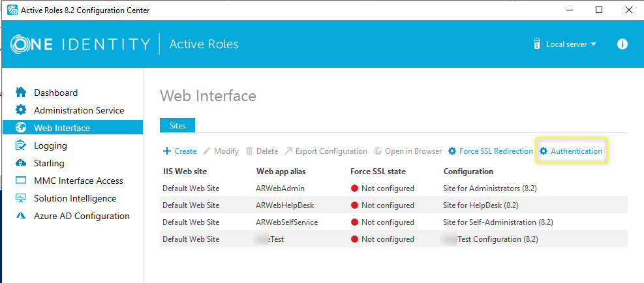Select the ARWebHelpDesk alias cell
The width and height of the screenshot is (644, 283).
tap(284, 205)
